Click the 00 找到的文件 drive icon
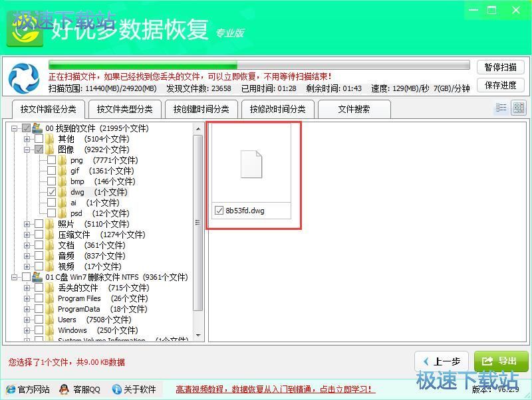The image size is (532, 400). coord(37,128)
